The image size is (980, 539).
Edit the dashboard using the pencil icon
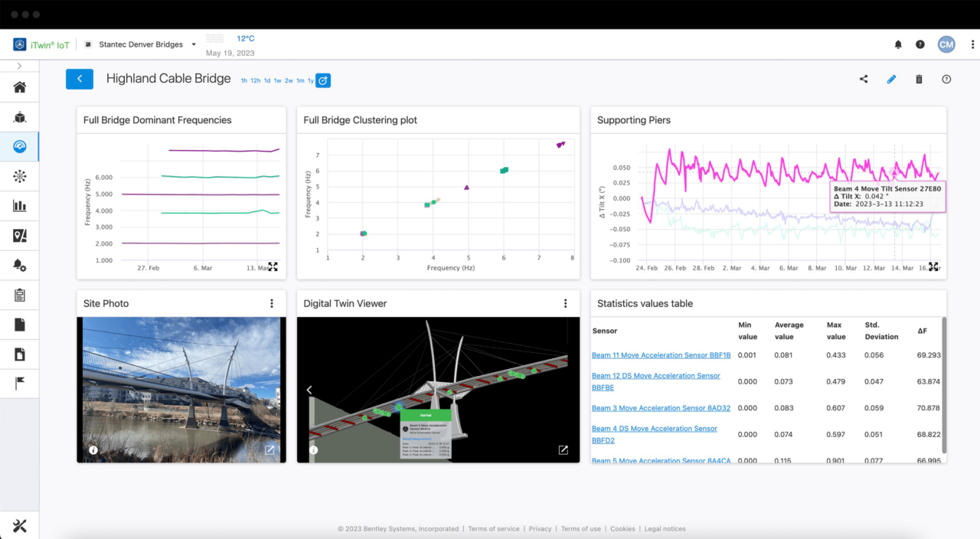[x=891, y=79]
